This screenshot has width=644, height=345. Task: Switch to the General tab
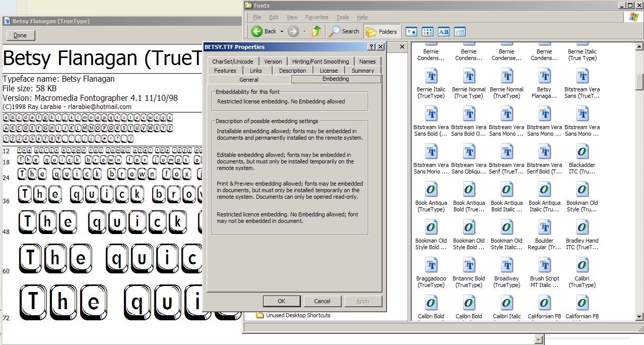coord(248,79)
